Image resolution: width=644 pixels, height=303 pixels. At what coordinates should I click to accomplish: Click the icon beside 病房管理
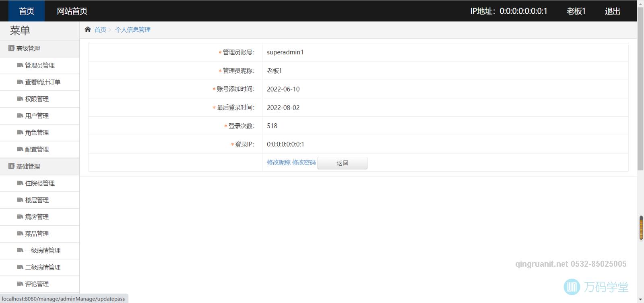point(20,217)
